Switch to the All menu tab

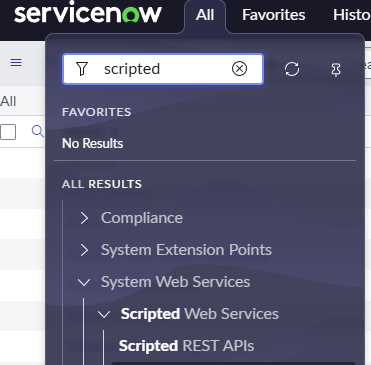click(x=205, y=15)
